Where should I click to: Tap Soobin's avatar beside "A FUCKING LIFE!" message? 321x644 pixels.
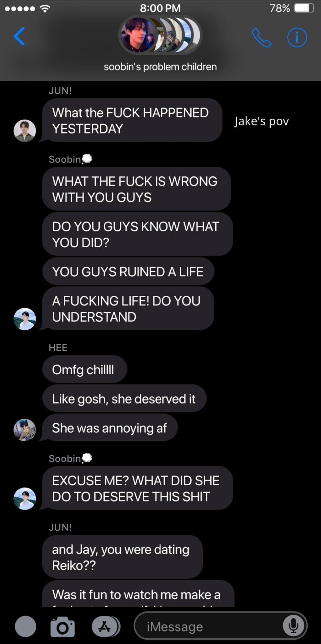coord(25,319)
